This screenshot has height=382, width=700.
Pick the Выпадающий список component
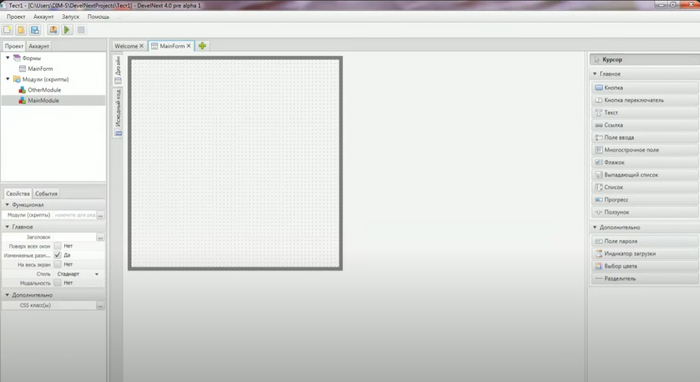[645, 175]
